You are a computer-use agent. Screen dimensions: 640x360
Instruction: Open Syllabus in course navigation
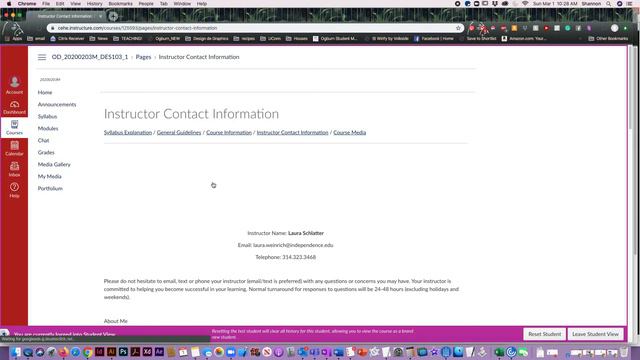pyautogui.click(x=47, y=116)
